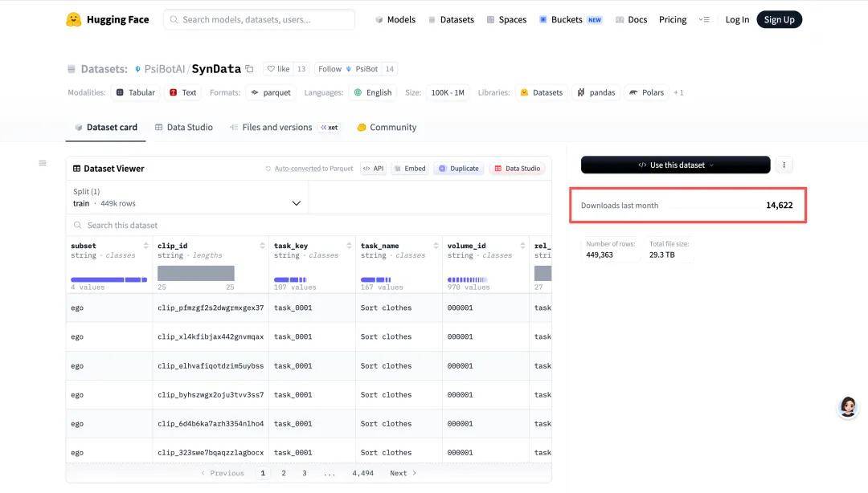
Task: Click the heart like icon
Action: pos(271,69)
